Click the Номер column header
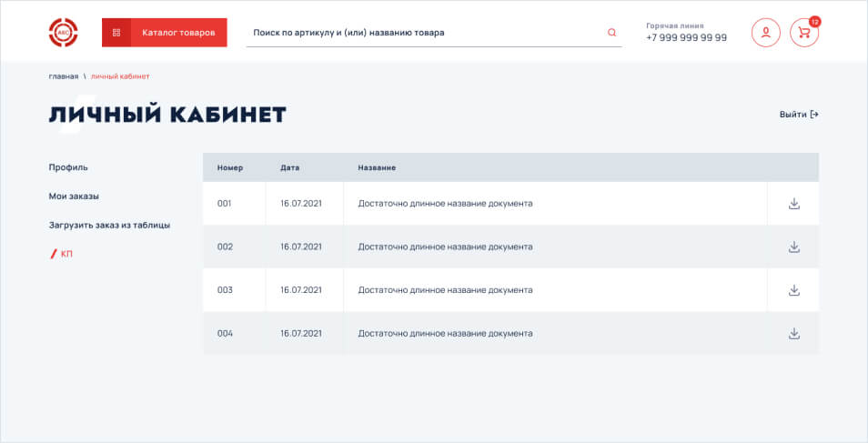 [230, 168]
